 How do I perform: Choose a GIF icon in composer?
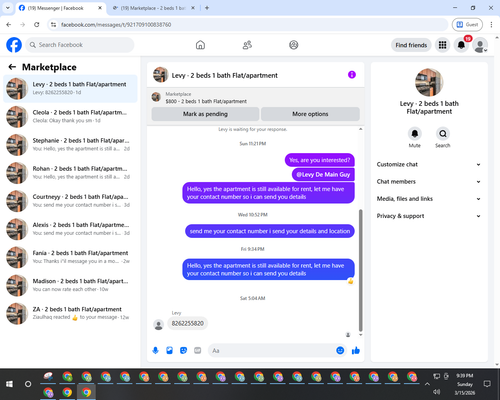pos(198,350)
